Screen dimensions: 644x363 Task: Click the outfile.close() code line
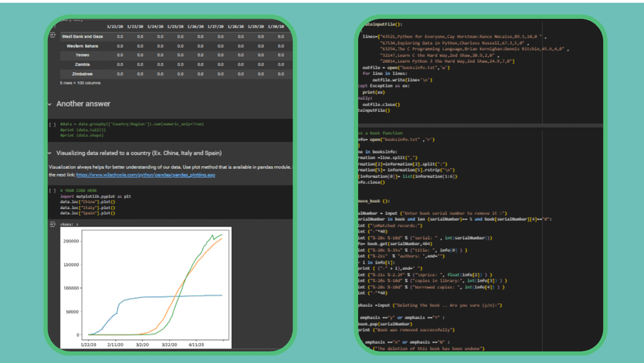[381, 104]
